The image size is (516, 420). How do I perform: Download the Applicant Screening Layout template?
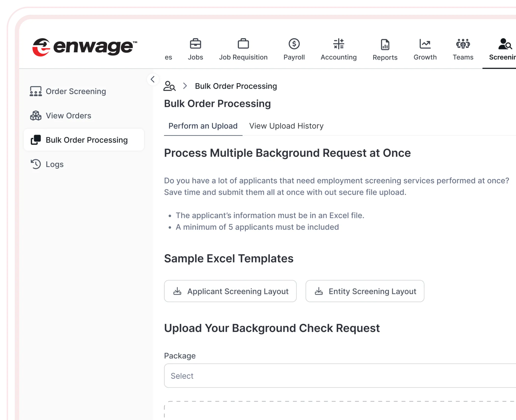[x=230, y=291]
